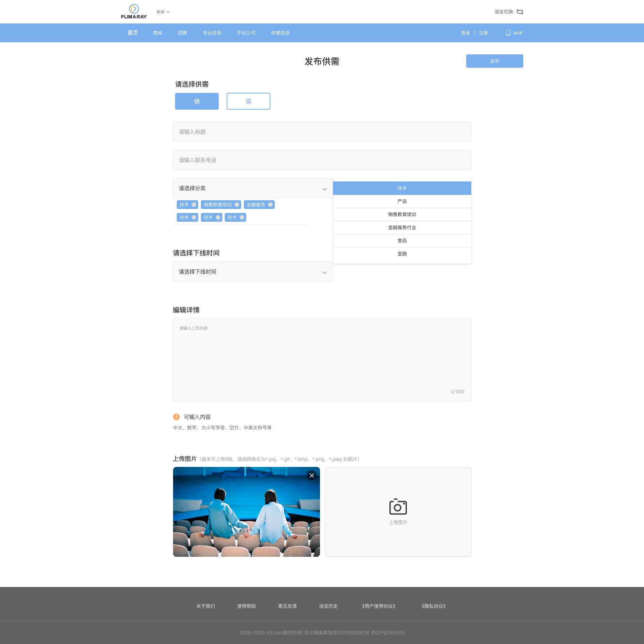Click the 可输入内容 hint text
This screenshot has width=644, height=644.
(197, 417)
